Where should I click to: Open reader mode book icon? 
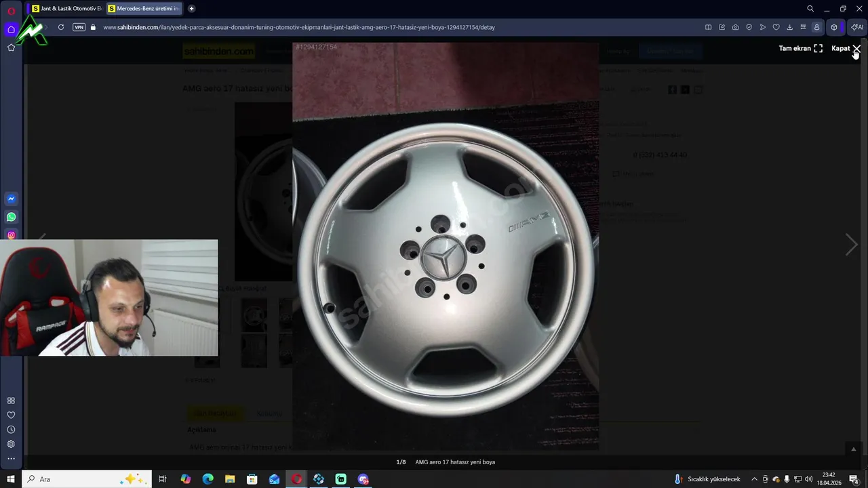tap(708, 27)
